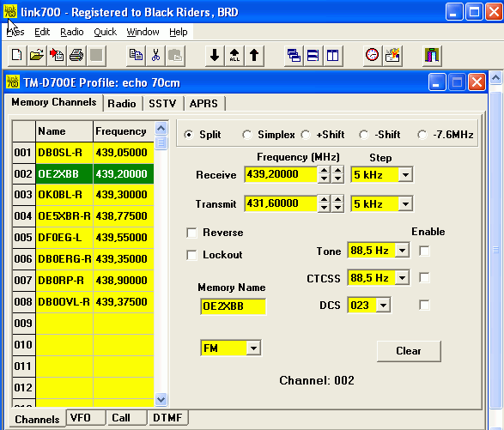504x430 pixels.
Task: Switch to the Radio tab
Action: coord(122,104)
